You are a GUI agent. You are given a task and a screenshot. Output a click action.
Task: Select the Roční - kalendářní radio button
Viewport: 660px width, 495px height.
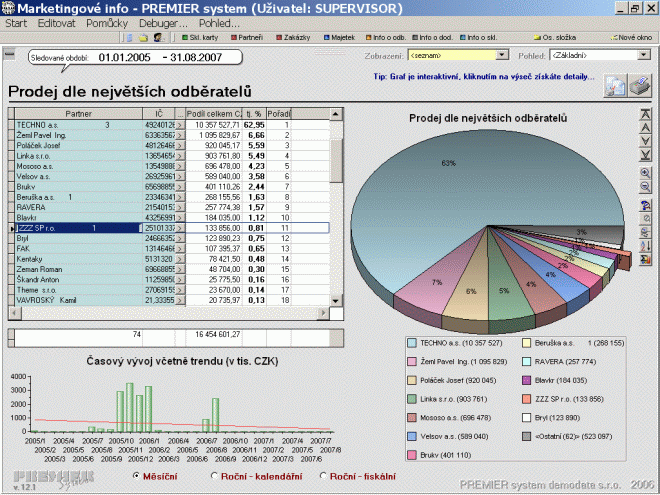(x=214, y=476)
